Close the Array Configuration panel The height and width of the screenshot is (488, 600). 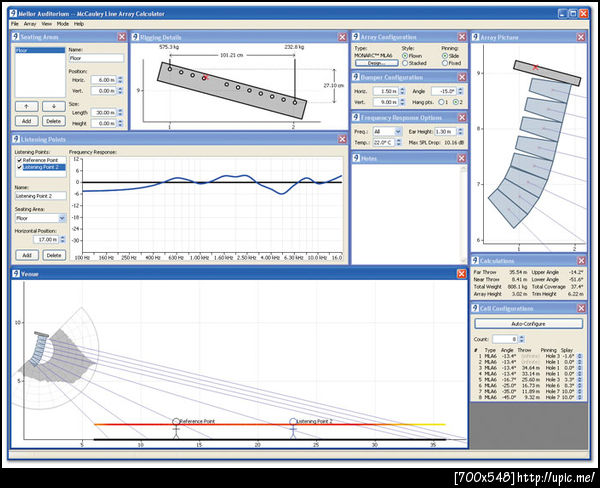pyautogui.click(x=462, y=37)
